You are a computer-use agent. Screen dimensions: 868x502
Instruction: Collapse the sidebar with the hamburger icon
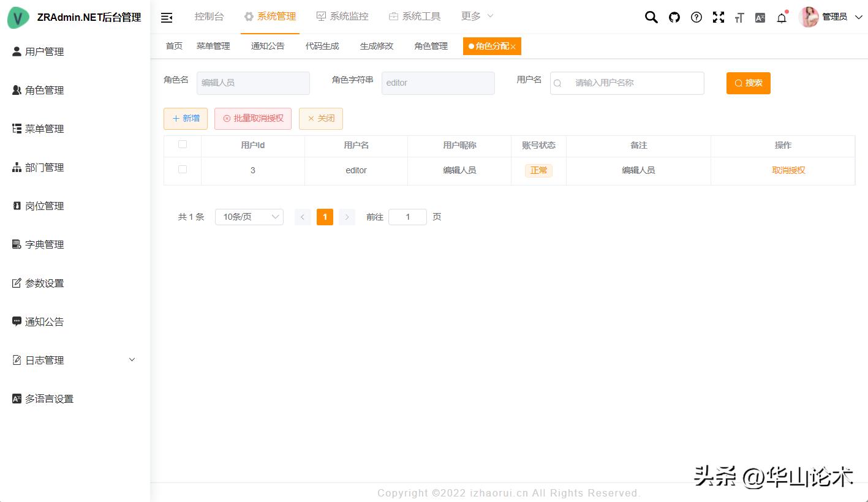(x=166, y=17)
